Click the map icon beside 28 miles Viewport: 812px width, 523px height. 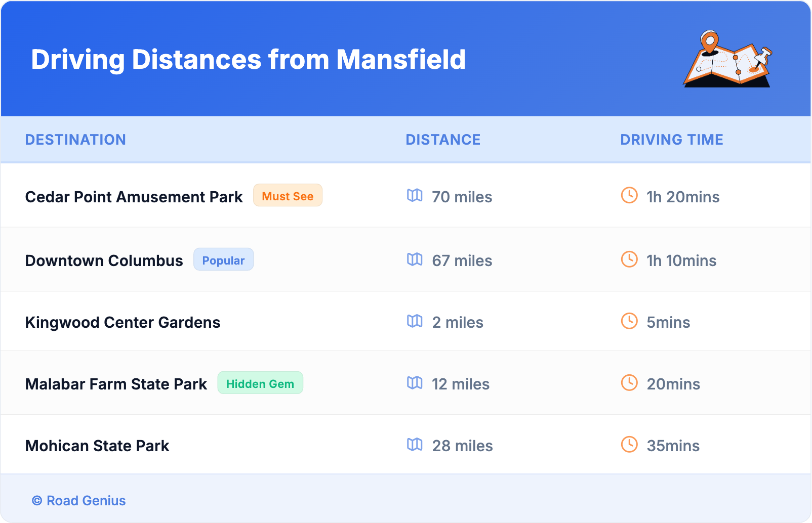[x=415, y=445]
